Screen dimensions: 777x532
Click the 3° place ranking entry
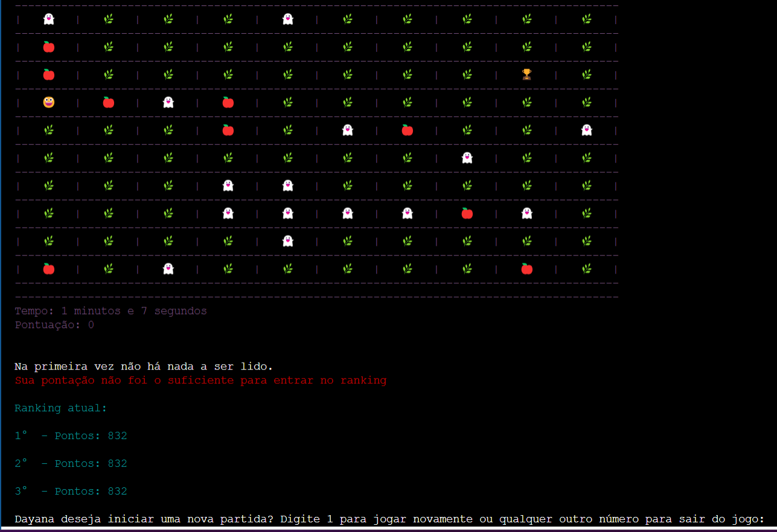(x=71, y=492)
